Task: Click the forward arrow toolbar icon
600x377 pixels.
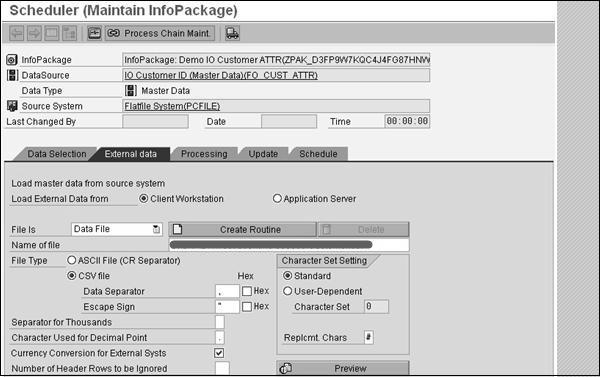Action: [34, 33]
